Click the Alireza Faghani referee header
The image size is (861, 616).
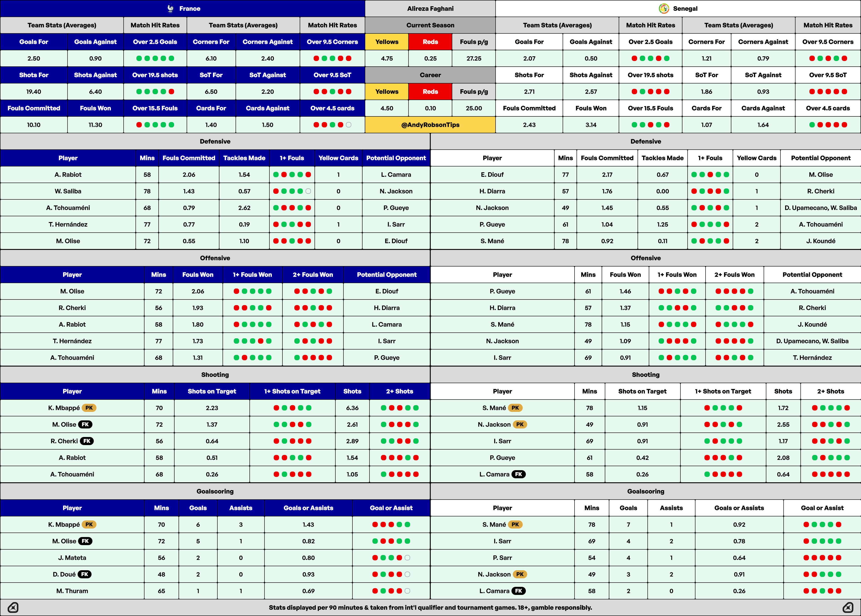430,8
